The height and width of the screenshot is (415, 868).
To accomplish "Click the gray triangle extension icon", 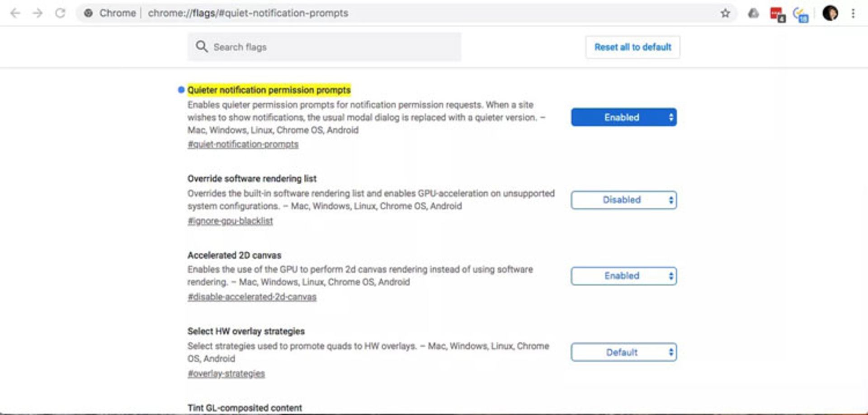I will [753, 13].
